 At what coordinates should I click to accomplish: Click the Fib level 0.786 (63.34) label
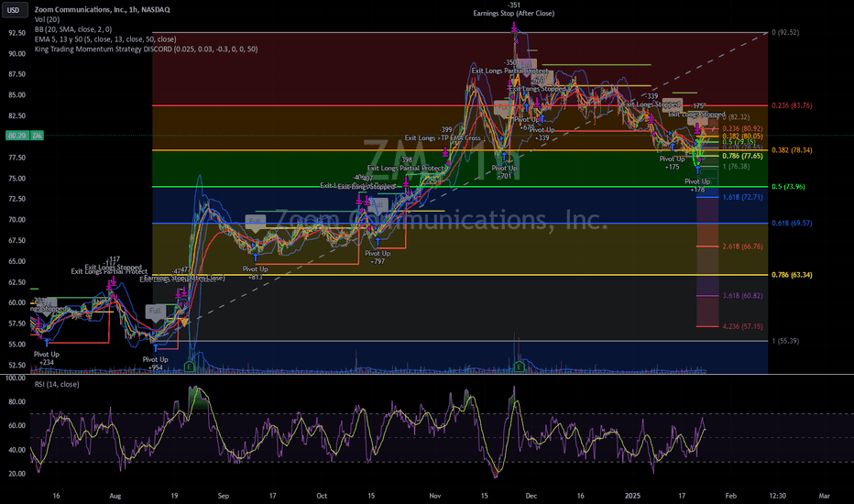click(792, 275)
